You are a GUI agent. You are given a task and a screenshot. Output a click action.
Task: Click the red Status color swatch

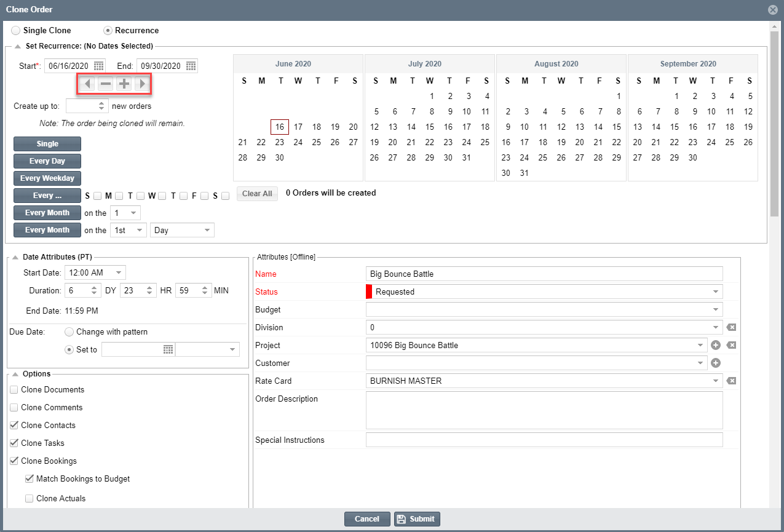369,292
